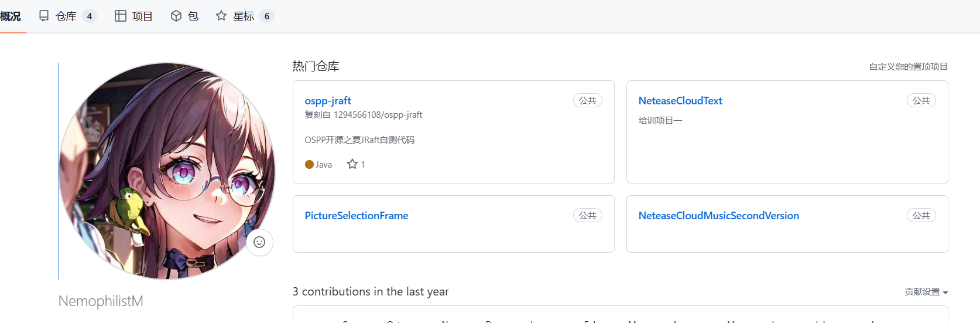Click the profile avatar image
Image resolution: width=980 pixels, height=323 pixels.
pos(167,171)
